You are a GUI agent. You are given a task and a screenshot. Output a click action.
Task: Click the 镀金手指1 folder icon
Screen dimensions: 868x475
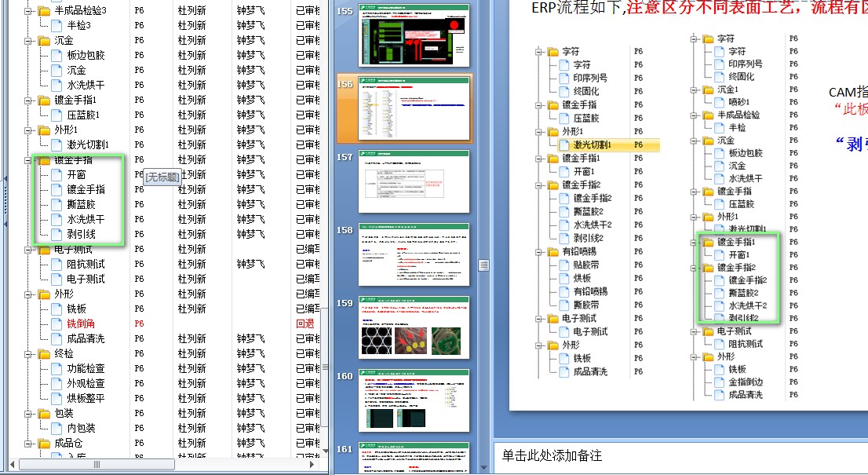pos(44,100)
